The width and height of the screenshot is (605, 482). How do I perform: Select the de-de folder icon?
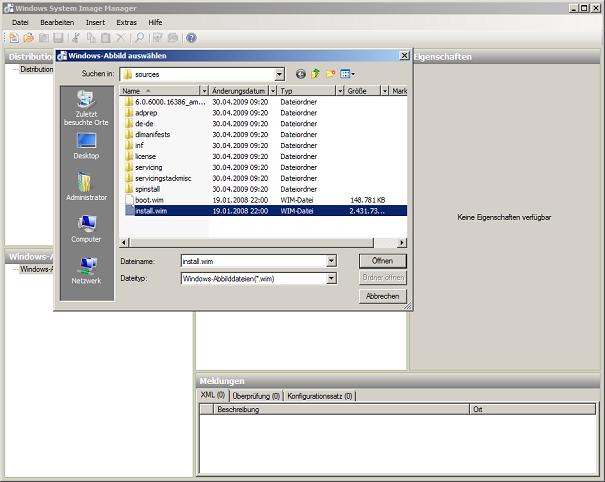pyautogui.click(x=129, y=123)
